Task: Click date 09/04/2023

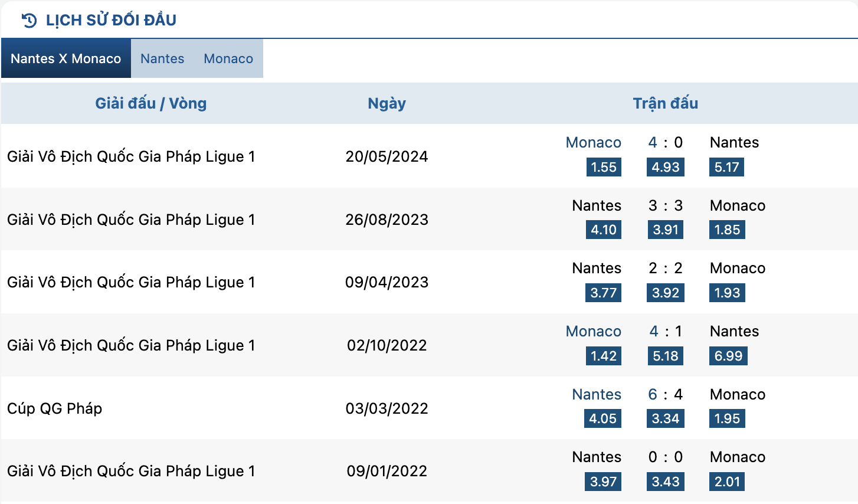Action: (387, 282)
